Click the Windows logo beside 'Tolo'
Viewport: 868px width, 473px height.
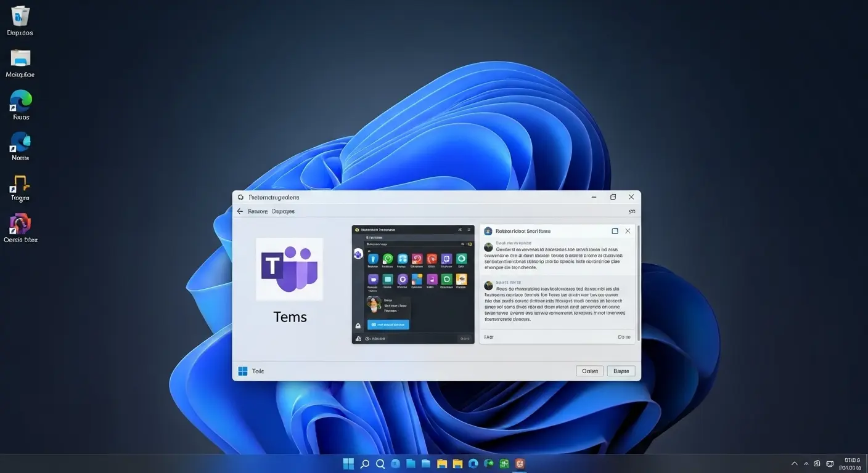(243, 371)
